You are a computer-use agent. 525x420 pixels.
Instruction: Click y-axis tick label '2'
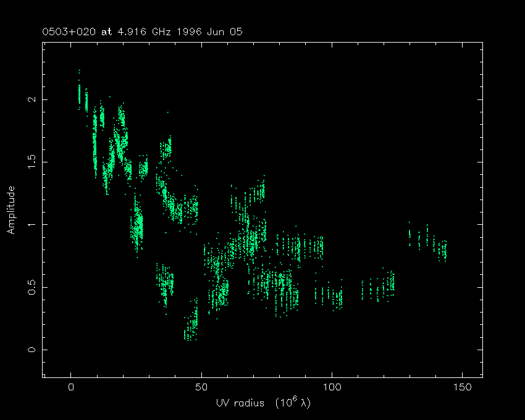30,99
